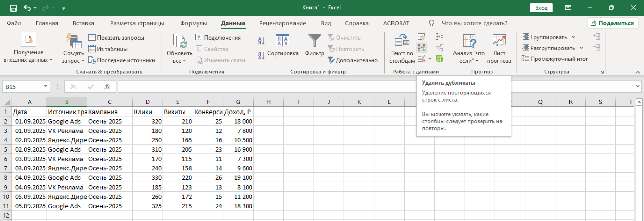The width and height of the screenshot is (644, 221).
Task: Click the Consolidate data icon
Action: (439, 36)
